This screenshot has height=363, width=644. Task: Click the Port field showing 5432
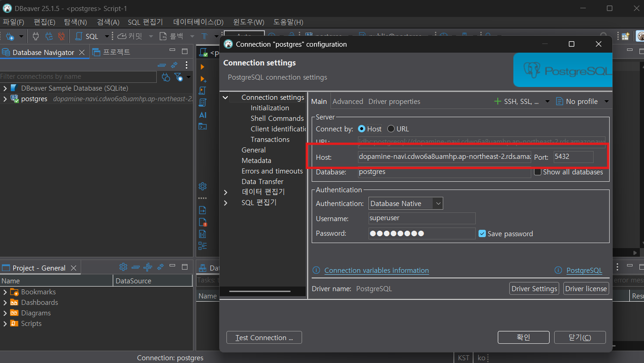(x=573, y=157)
